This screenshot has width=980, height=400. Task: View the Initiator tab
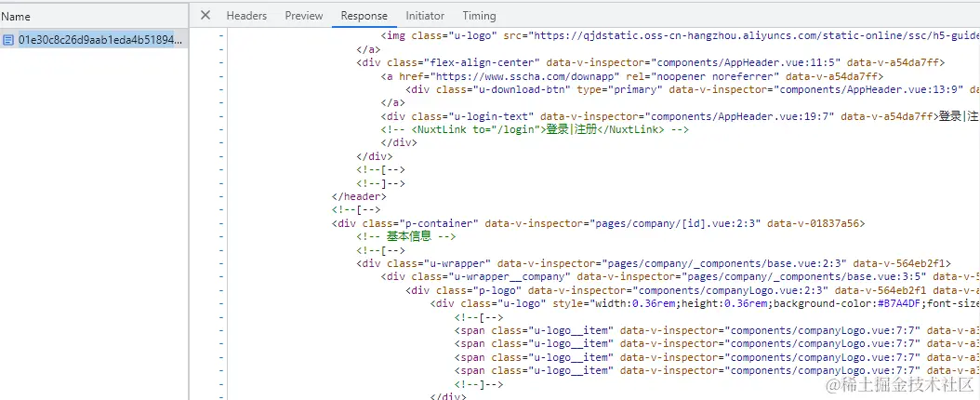(425, 16)
